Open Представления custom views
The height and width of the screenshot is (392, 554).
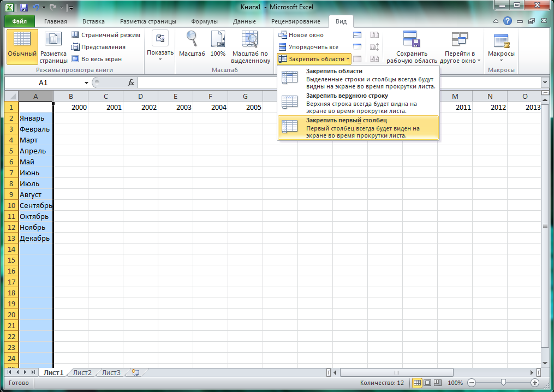click(99, 47)
